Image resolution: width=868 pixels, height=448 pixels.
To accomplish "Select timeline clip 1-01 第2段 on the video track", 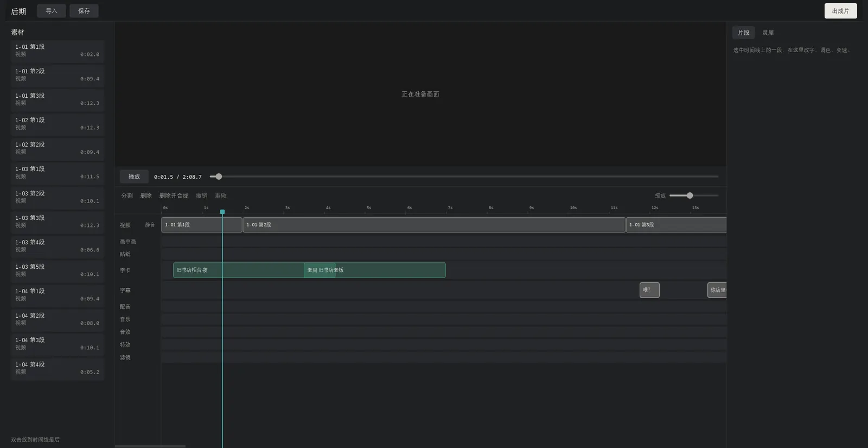I will tap(434, 225).
